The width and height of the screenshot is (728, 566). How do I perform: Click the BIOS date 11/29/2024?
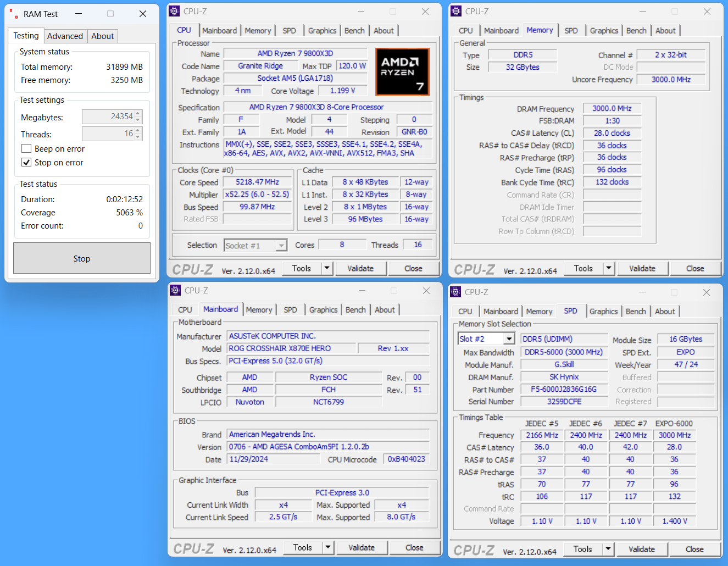(274, 459)
